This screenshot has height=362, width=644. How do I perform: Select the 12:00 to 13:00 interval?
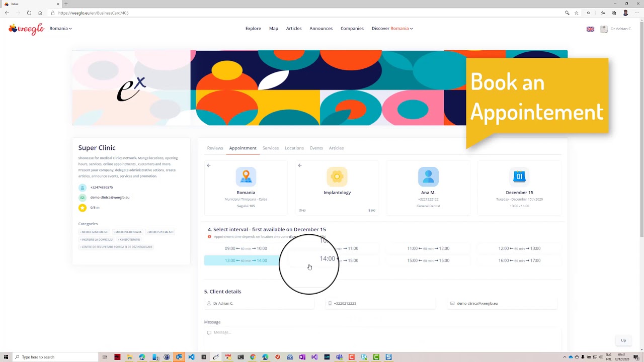tap(519, 248)
